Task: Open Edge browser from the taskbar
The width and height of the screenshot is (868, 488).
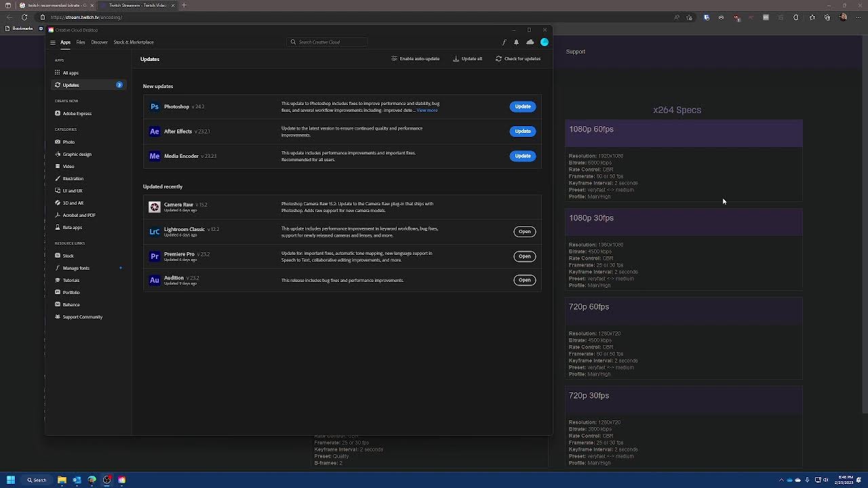Action: [92, 480]
